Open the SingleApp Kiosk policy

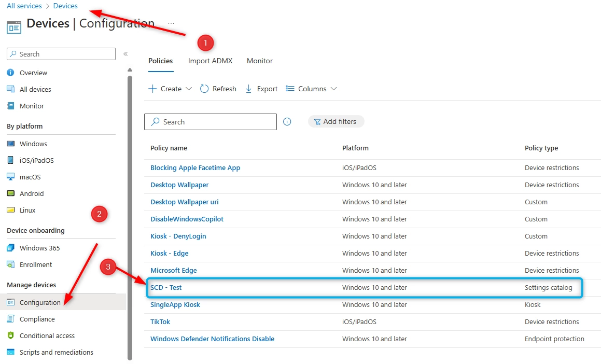coord(175,304)
